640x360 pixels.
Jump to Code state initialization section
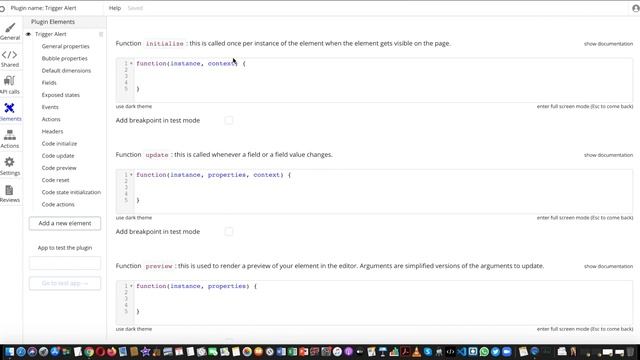coord(71,192)
